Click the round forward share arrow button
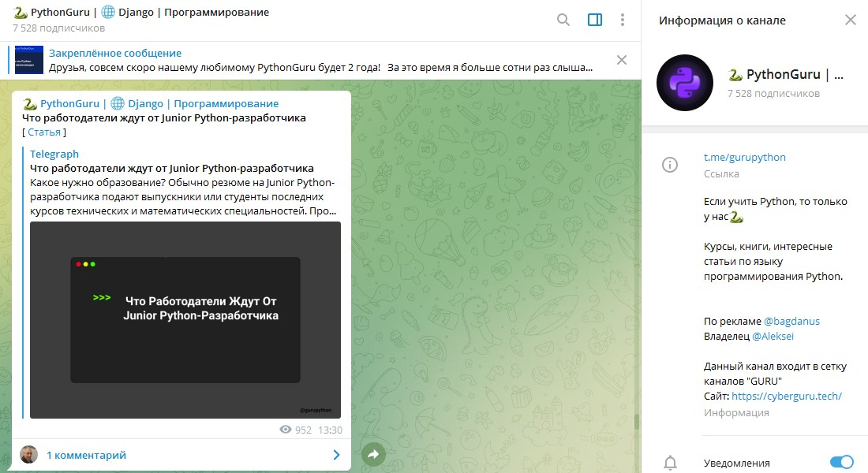Screen dimensions: 868x473 click(373, 454)
